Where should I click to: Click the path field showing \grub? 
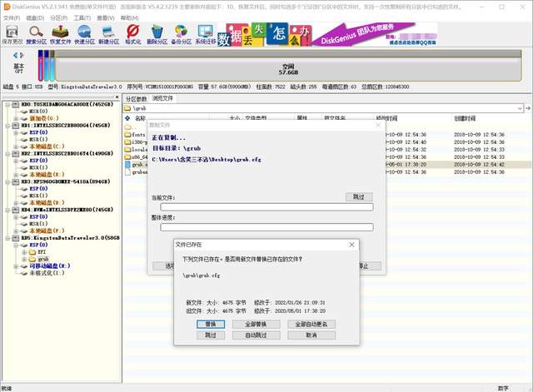pos(323,108)
